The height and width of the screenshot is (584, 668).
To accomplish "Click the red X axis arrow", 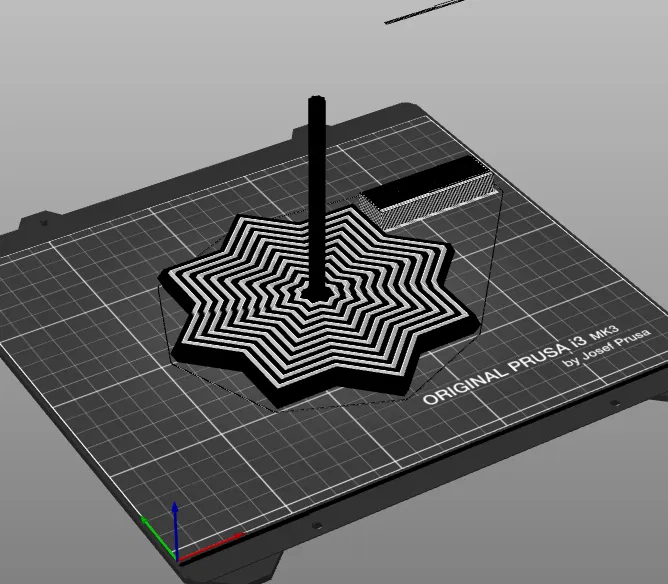I will (x=213, y=545).
